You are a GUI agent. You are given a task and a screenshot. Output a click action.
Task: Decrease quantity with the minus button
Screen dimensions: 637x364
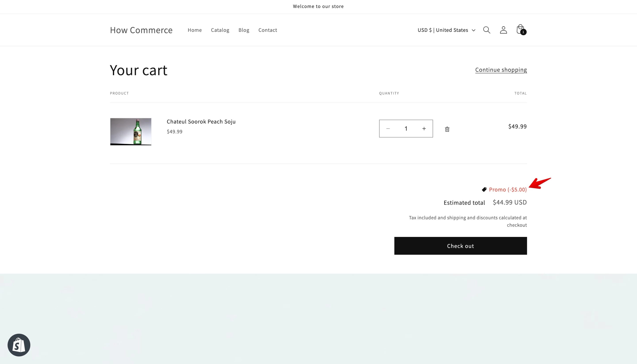(x=388, y=128)
